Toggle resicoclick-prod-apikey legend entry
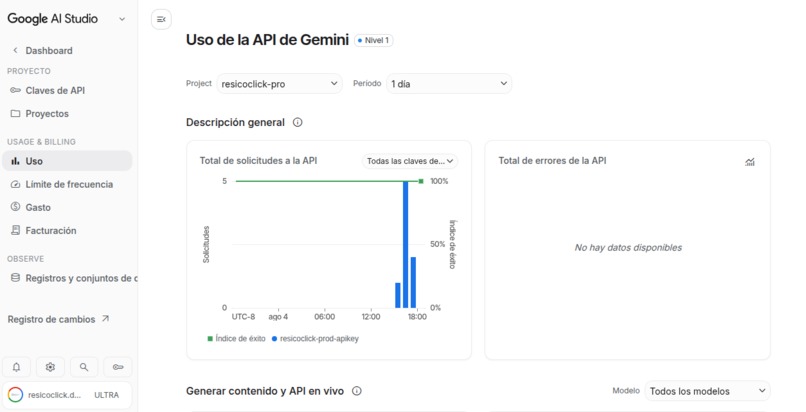The width and height of the screenshot is (806, 412). pos(315,339)
